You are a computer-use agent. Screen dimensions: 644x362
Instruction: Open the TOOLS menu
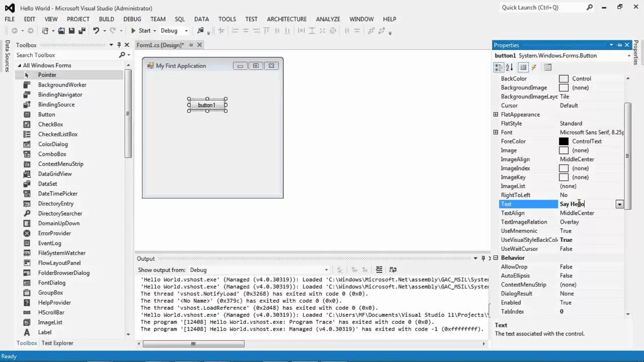coord(227,19)
